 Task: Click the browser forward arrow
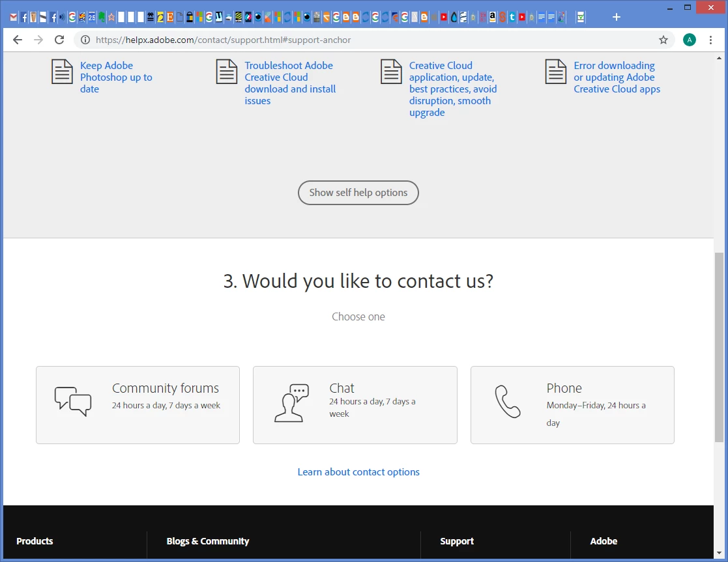(38, 40)
